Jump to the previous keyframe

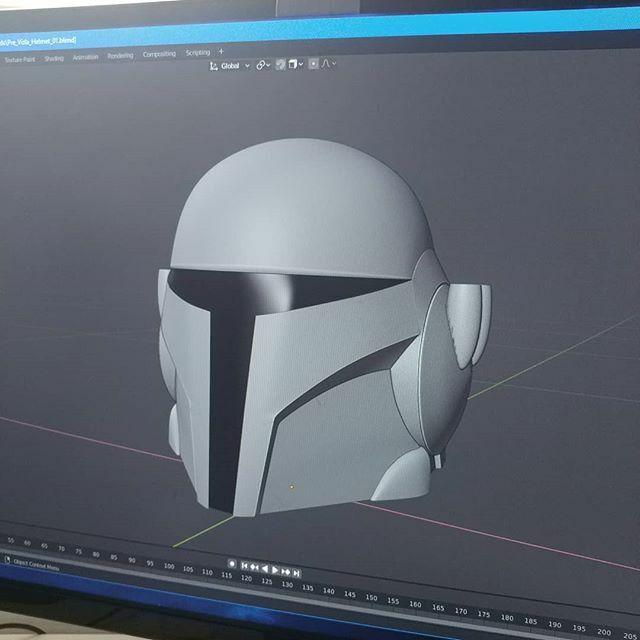[254, 567]
